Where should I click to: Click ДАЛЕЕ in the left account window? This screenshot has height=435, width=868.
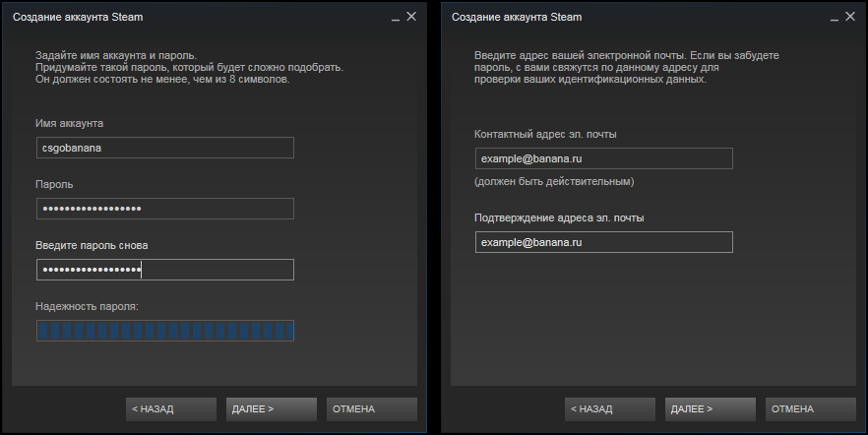pos(272,409)
